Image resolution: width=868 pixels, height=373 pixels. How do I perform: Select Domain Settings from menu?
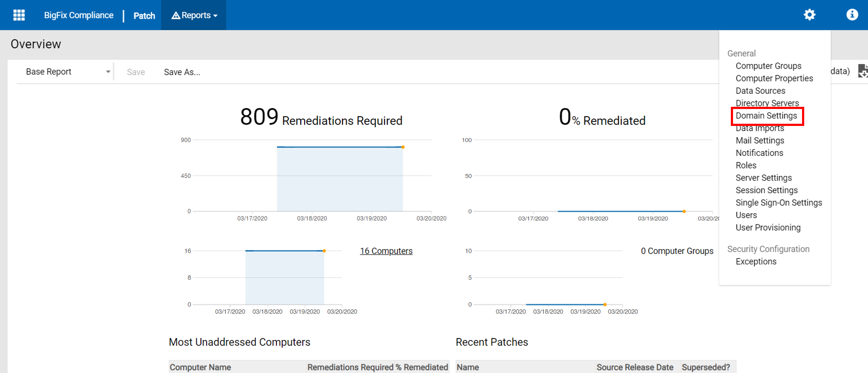click(x=766, y=116)
